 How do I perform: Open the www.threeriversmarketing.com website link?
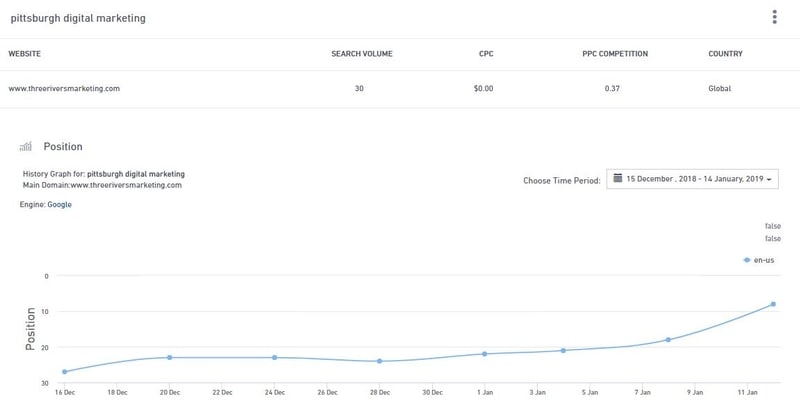[x=64, y=88]
